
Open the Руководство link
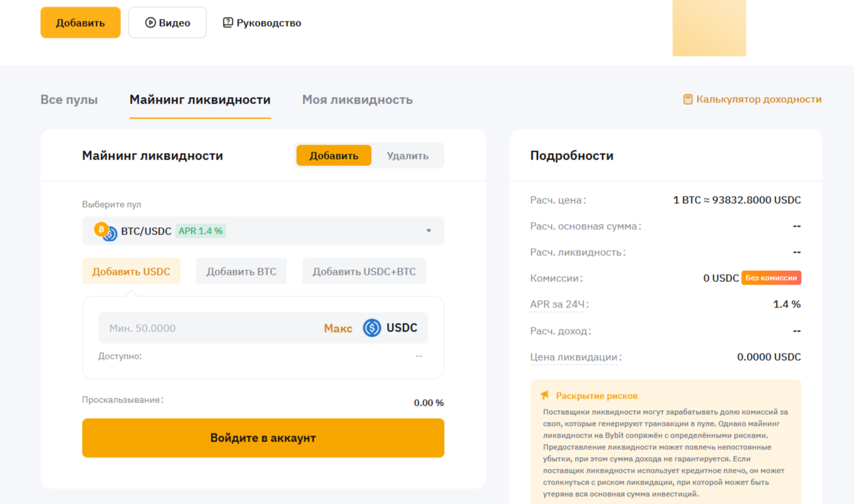262,23
